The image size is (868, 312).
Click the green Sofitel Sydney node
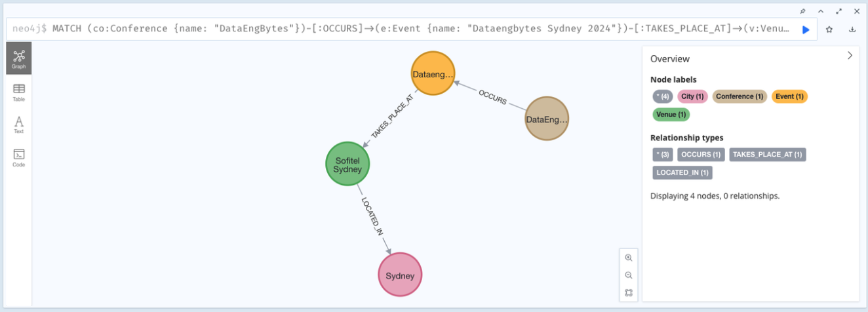347,164
